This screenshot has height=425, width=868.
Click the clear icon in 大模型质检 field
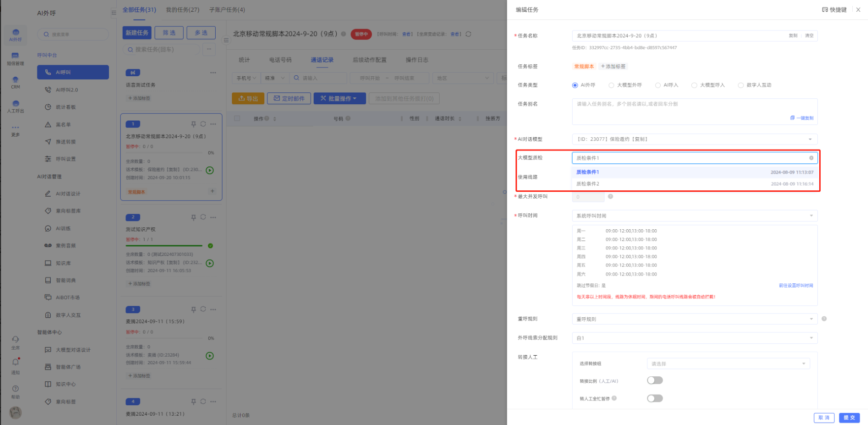point(811,158)
